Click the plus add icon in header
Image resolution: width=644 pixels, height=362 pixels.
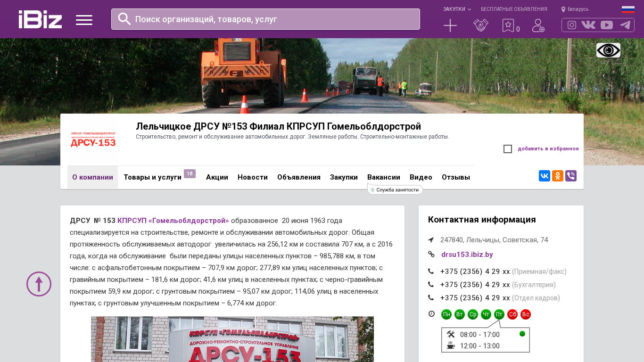(450, 25)
